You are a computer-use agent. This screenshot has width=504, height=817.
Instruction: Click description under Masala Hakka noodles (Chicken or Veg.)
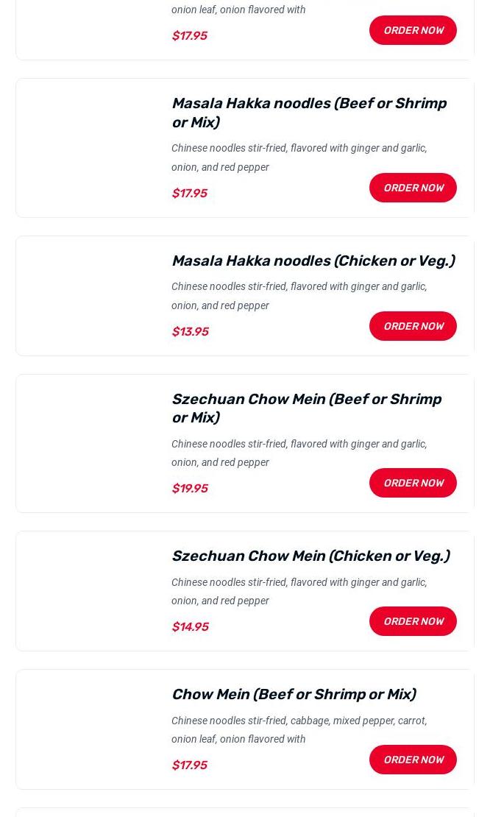(299, 296)
